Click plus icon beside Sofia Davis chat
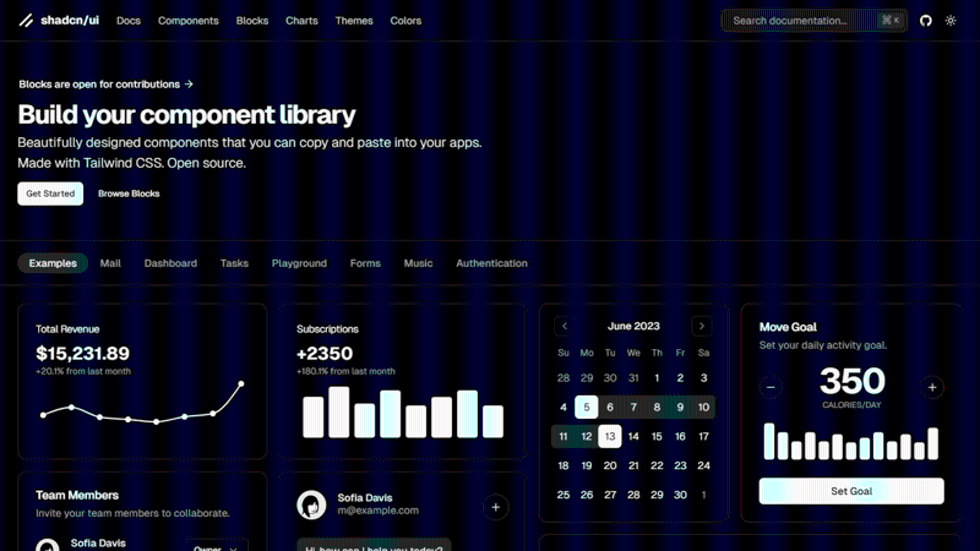980x551 pixels. [x=495, y=507]
